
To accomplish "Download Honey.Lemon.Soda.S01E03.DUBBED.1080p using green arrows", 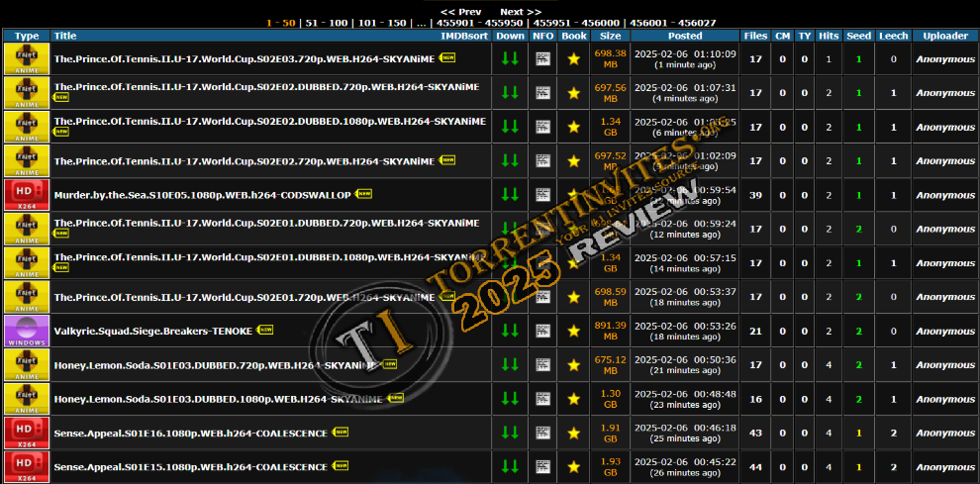I will coord(510,398).
